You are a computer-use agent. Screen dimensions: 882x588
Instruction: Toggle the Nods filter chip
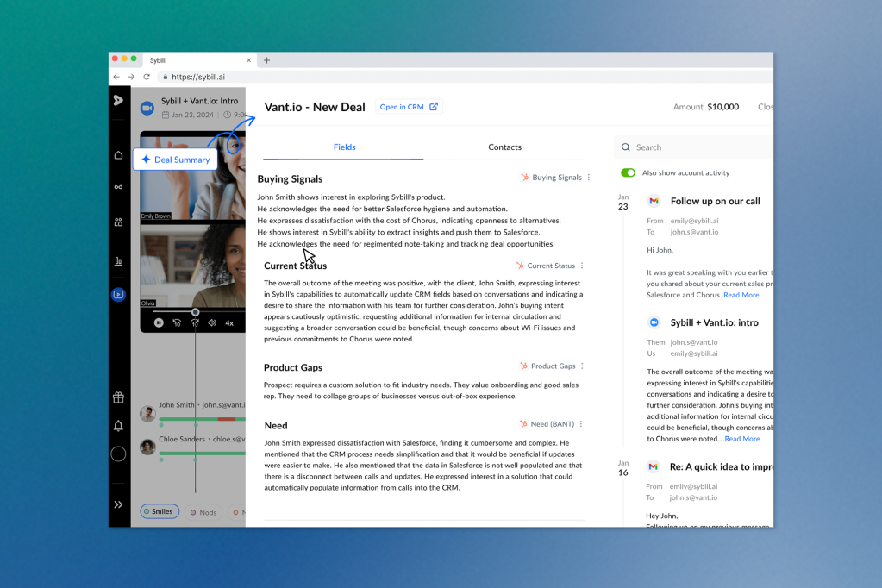203,512
